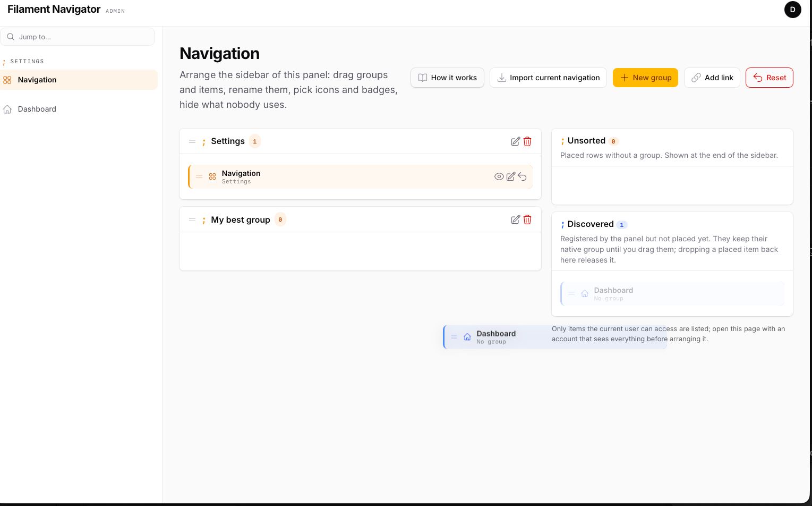Import current navigation
Screen dimensions: 812x506
[x=548, y=78]
